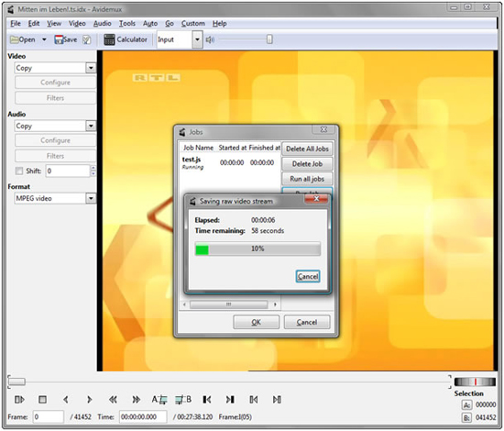Open the Custom menu
Viewport: 504px width, 431px height.
(x=192, y=24)
